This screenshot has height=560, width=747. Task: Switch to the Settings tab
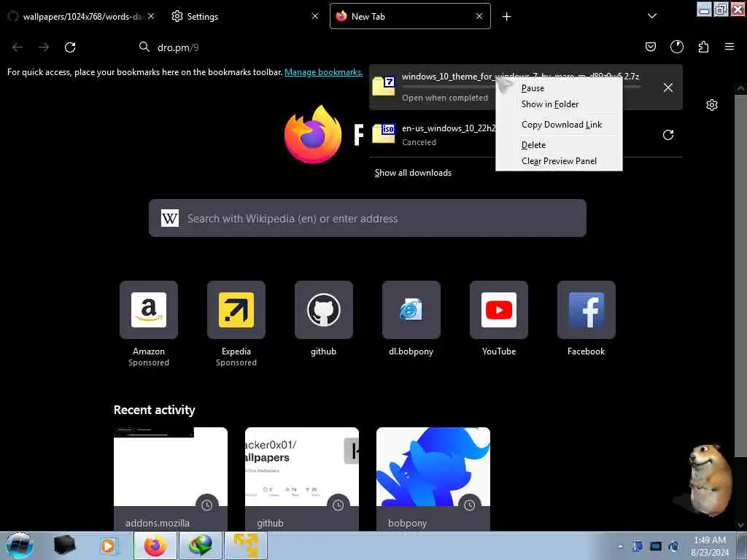[239, 16]
